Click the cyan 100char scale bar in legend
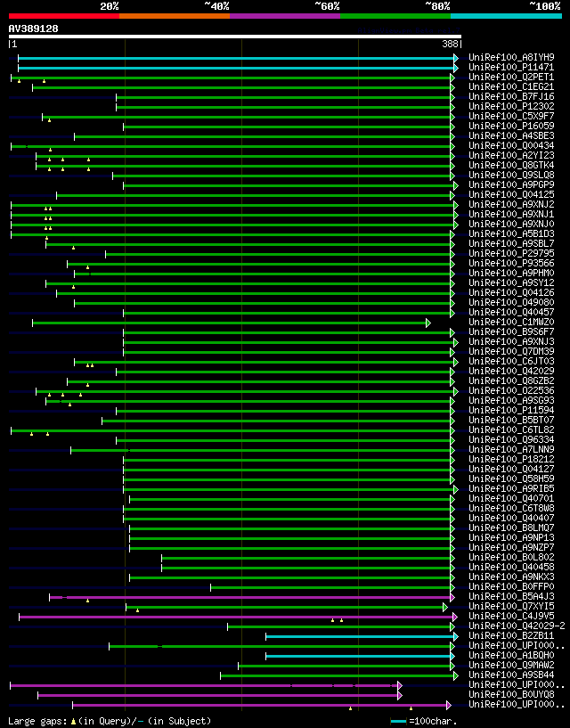570x728 pixels. pos(399,722)
